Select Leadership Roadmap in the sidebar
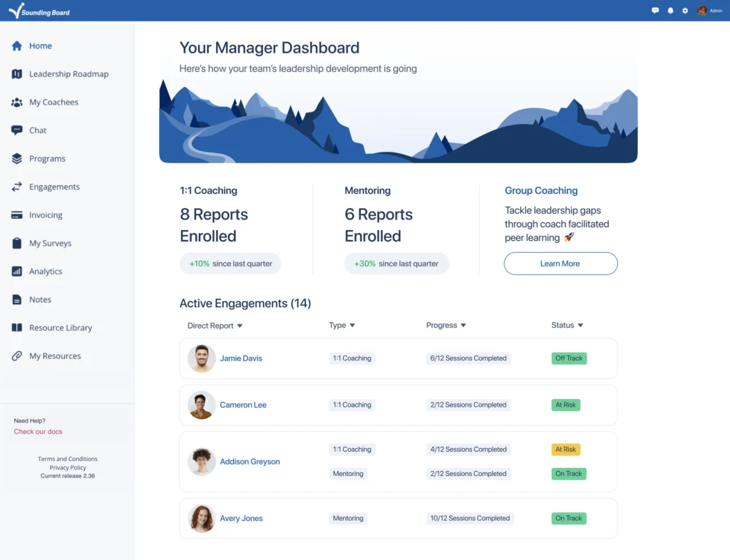The height and width of the screenshot is (560, 730). [69, 74]
